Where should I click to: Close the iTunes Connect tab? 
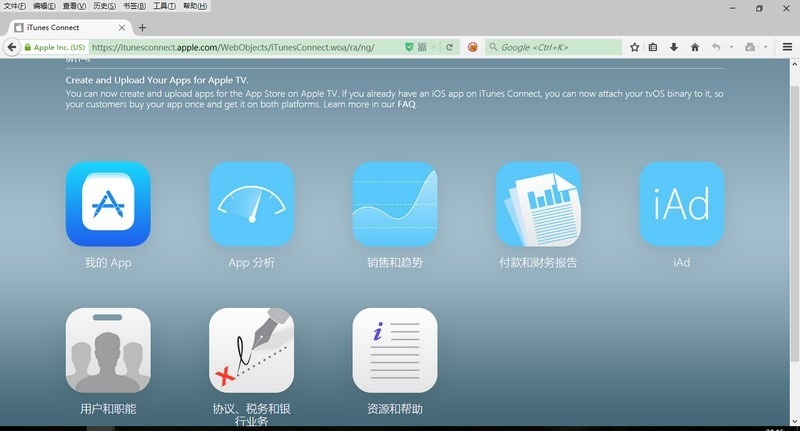(x=122, y=28)
